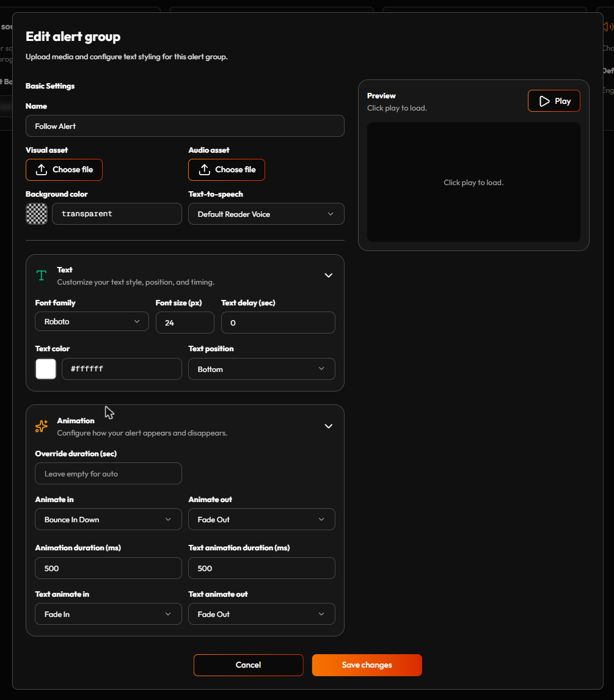Open the Text-to-speech voice dropdown
The image size is (614, 700).
(x=266, y=214)
